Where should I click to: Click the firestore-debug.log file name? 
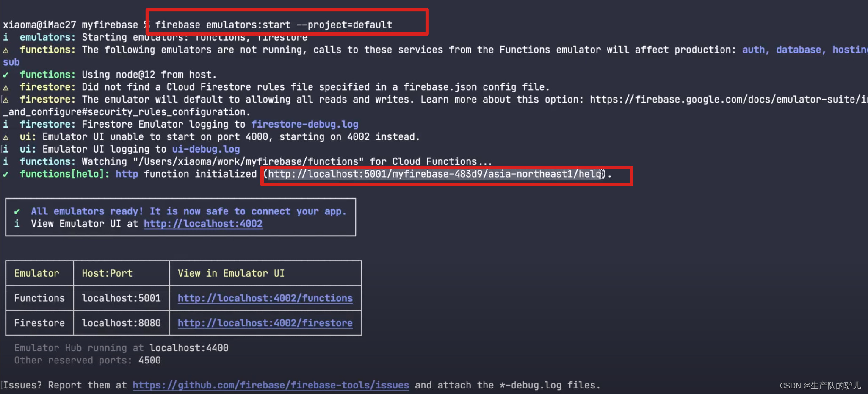(x=305, y=124)
